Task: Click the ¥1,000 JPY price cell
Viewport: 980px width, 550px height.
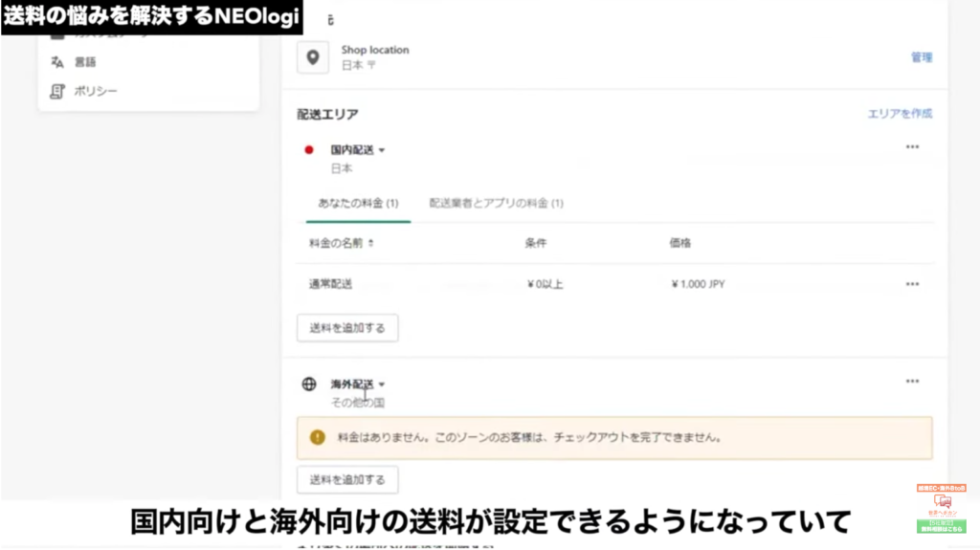Action: point(698,284)
